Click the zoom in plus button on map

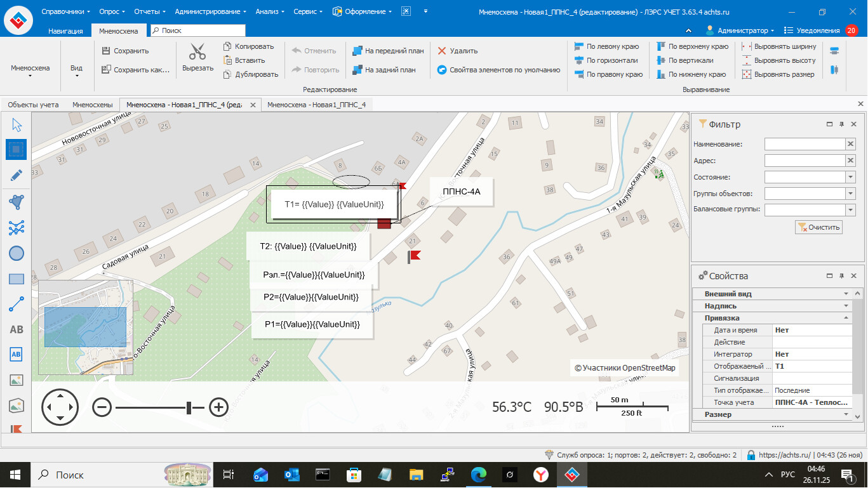[x=218, y=407]
